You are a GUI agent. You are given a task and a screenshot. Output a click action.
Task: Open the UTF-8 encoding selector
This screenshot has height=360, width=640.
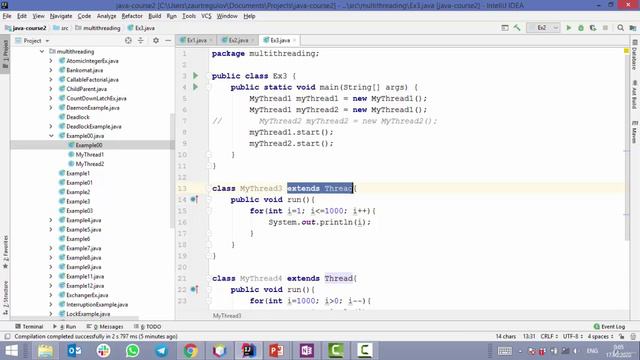(x=572, y=336)
